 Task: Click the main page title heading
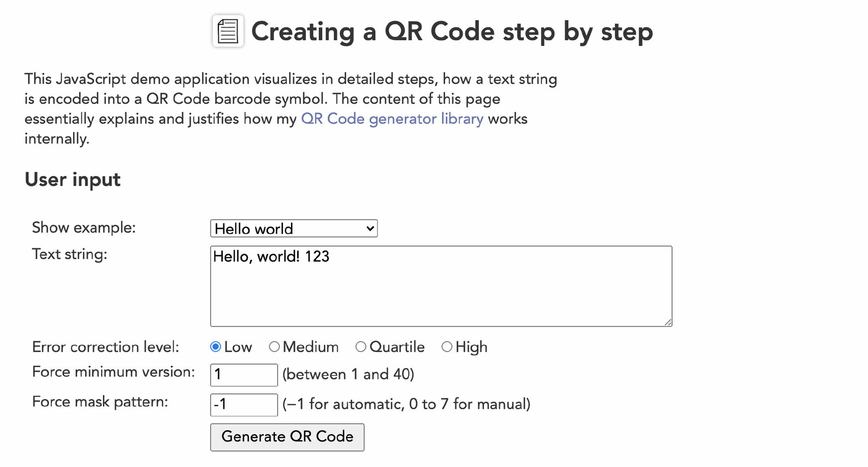[x=452, y=31]
